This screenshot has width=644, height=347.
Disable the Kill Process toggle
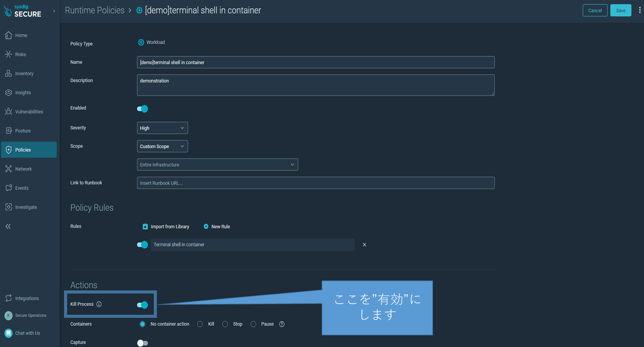tap(143, 305)
